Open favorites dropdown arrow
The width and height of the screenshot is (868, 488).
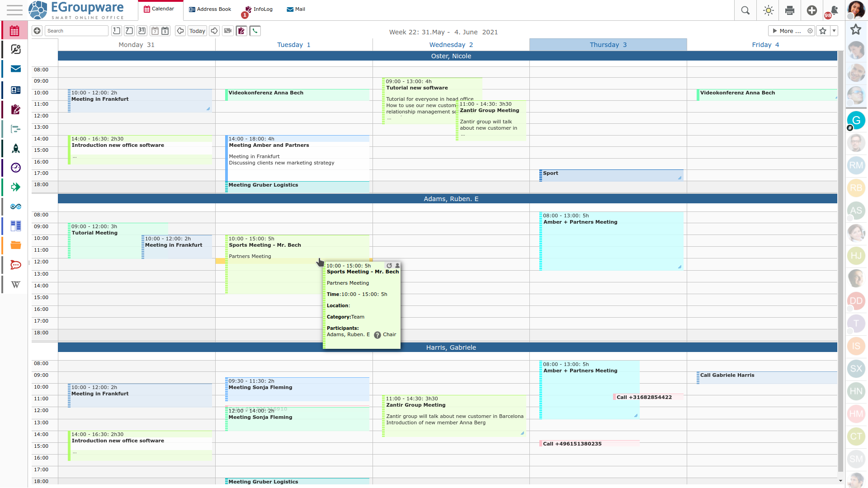pyautogui.click(x=834, y=31)
